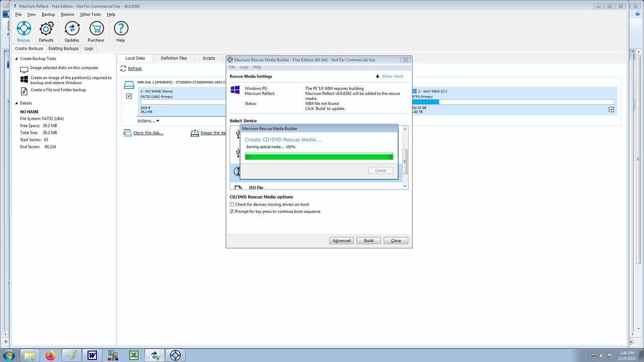Open the Purchase cart icon
644x362 pixels.
point(96,29)
